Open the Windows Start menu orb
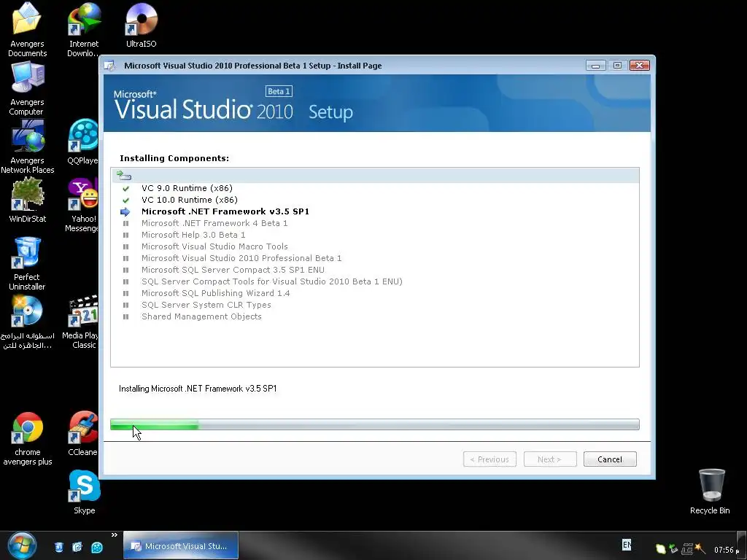747x560 pixels. pyautogui.click(x=22, y=545)
